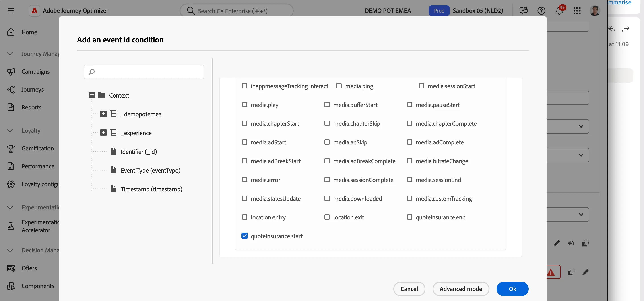Check the quoteInsurance.end checkbox
This screenshot has width=644, height=301.
(409, 217)
